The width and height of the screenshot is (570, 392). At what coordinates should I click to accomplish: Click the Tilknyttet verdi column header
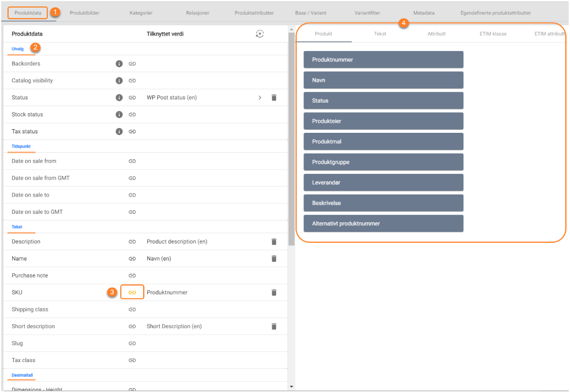[165, 34]
